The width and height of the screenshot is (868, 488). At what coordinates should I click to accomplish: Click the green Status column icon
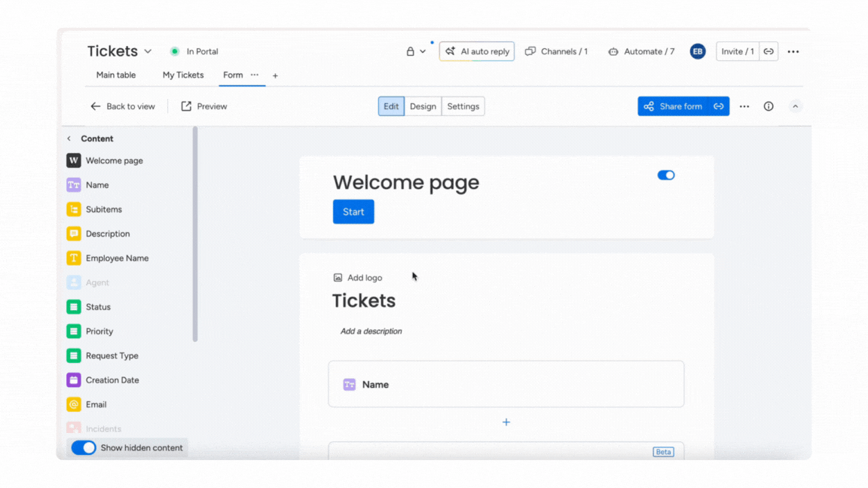74,307
